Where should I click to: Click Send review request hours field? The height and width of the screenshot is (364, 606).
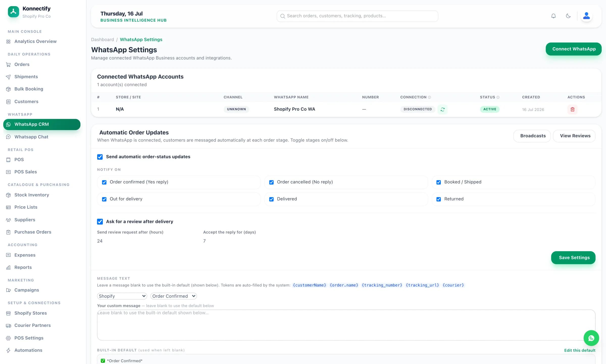[146, 241]
